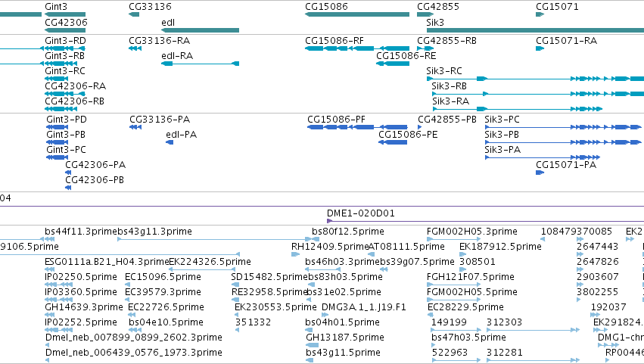Select the CG42306 gene label
Image resolution: width=644 pixels, height=364 pixels.
[66, 22]
